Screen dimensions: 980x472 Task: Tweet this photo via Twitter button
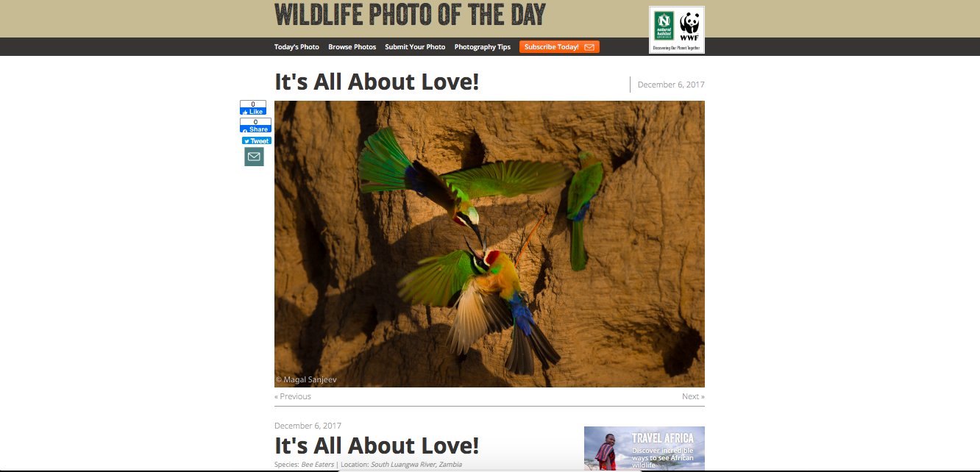(257, 140)
